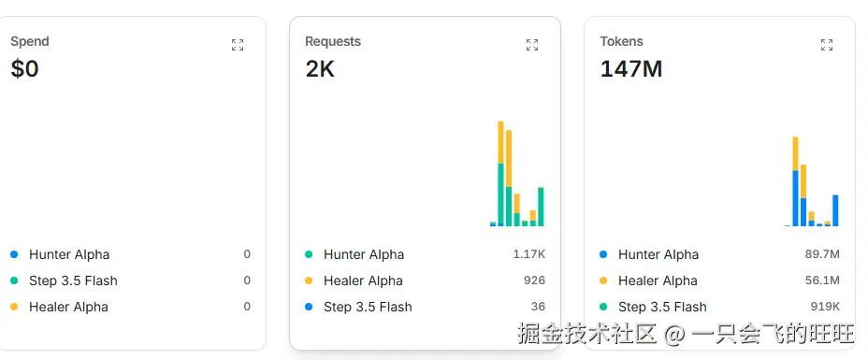Click the Requests card title
Screen dimensions: 868x360
pyautogui.click(x=333, y=41)
